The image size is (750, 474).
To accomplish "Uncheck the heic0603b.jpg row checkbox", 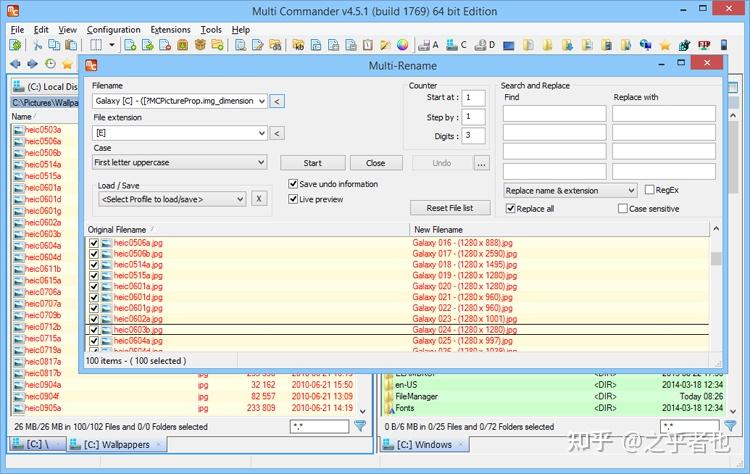I will click(94, 330).
